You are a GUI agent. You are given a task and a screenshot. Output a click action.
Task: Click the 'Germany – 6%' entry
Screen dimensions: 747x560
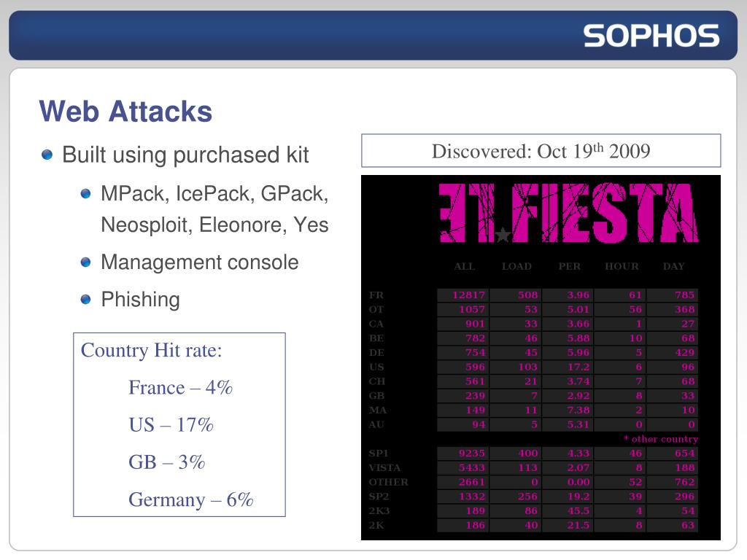(190, 499)
